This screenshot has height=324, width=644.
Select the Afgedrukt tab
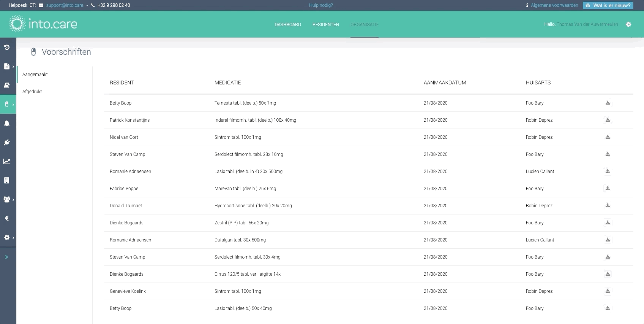point(55,92)
